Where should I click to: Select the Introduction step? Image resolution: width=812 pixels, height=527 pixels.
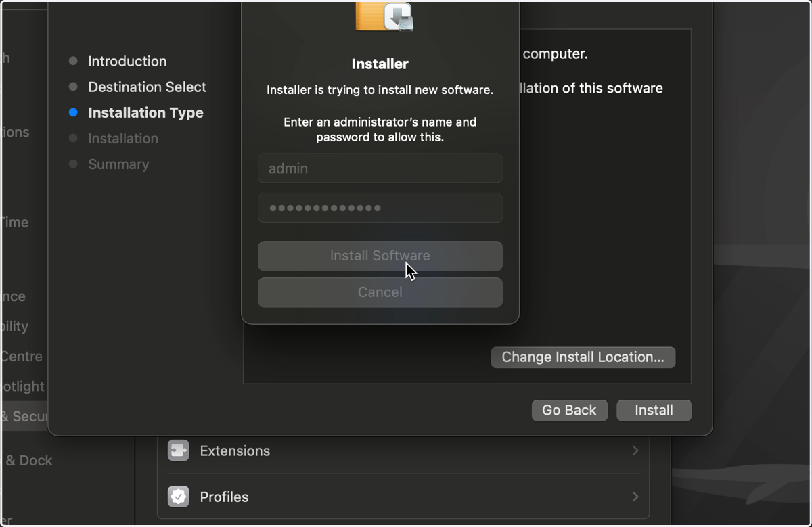tap(127, 61)
